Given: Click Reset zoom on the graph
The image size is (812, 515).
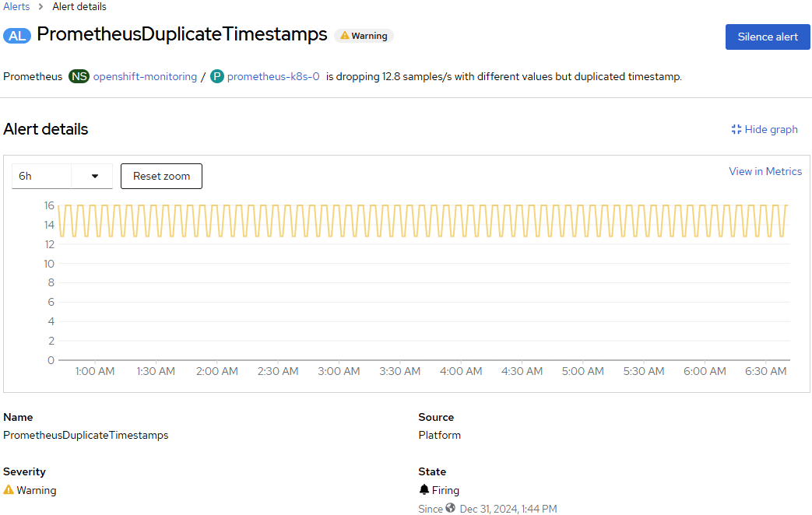Looking at the screenshot, I should pyautogui.click(x=161, y=176).
